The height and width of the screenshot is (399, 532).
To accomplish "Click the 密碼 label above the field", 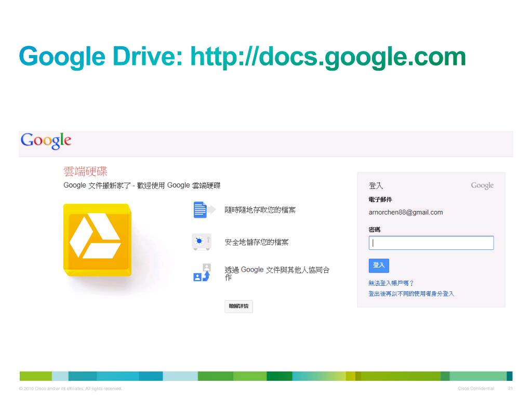I will click(x=374, y=230).
